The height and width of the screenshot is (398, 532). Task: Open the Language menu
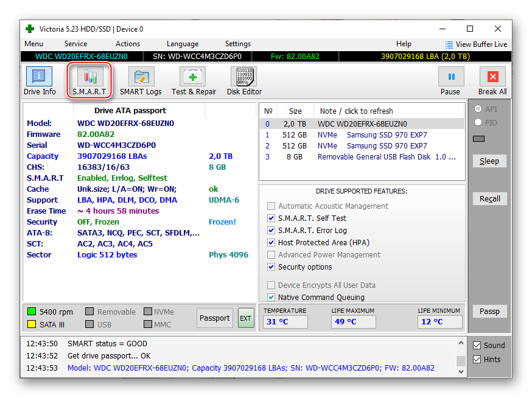pyautogui.click(x=182, y=44)
